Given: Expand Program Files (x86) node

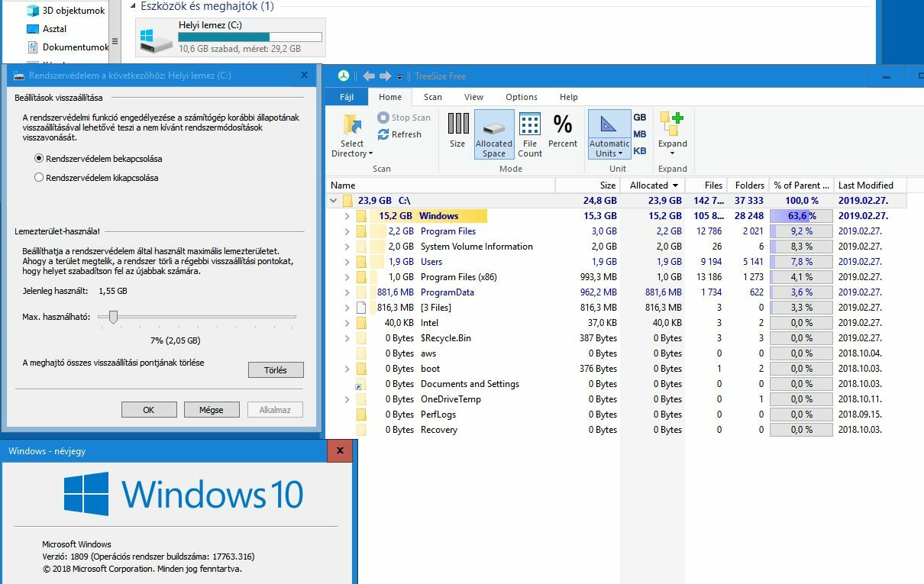Looking at the screenshot, I should [x=347, y=277].
